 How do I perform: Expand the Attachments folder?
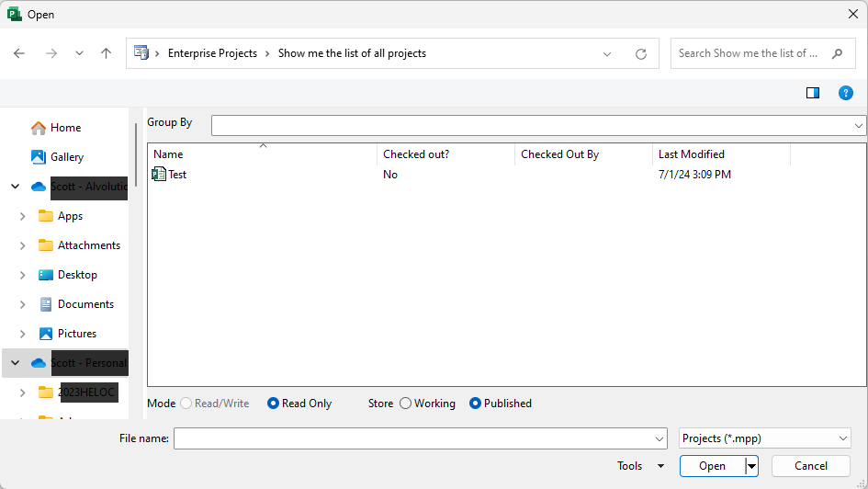click(x=23, y=245)
